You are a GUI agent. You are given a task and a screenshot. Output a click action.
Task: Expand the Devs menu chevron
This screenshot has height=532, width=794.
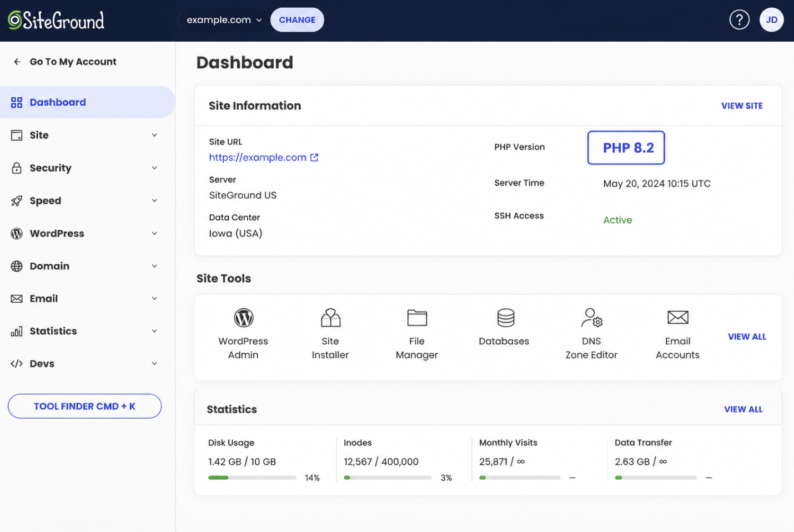tap(154, 364)
